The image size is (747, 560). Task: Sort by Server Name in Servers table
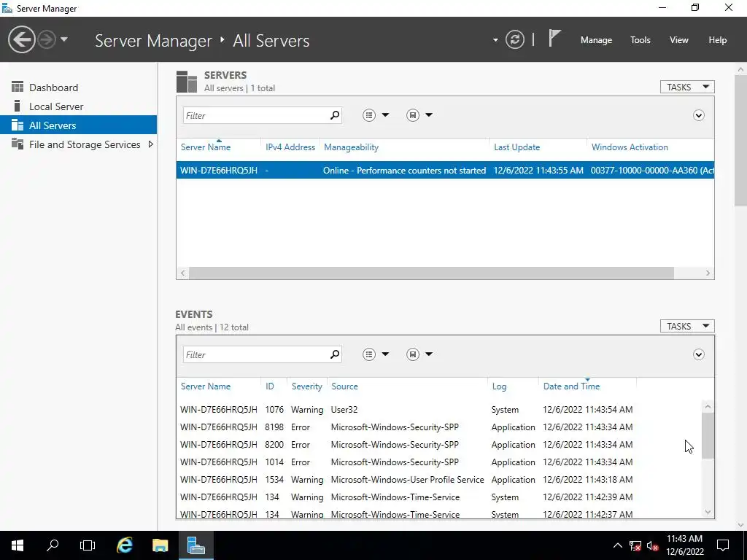pos(205,147)
